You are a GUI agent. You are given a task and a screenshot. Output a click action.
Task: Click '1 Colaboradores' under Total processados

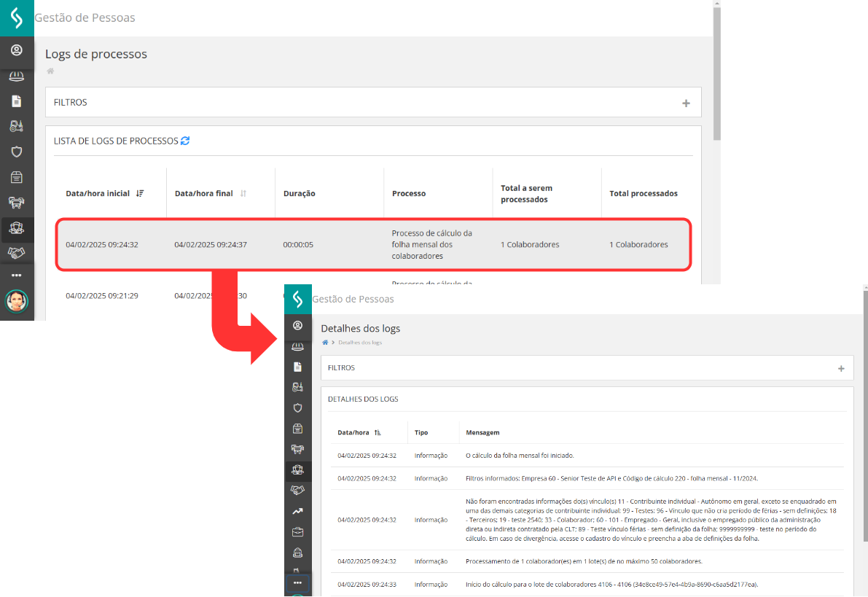pyautogui.click(x=639, y=245)
